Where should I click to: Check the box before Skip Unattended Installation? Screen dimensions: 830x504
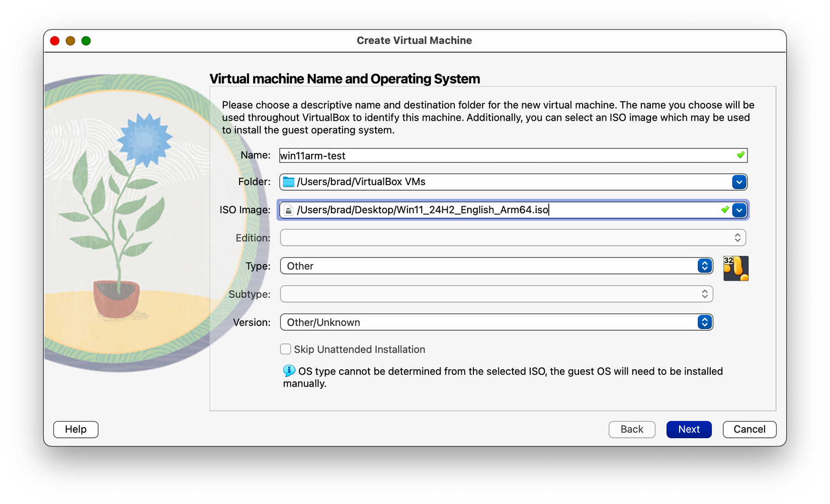[285, 349]
